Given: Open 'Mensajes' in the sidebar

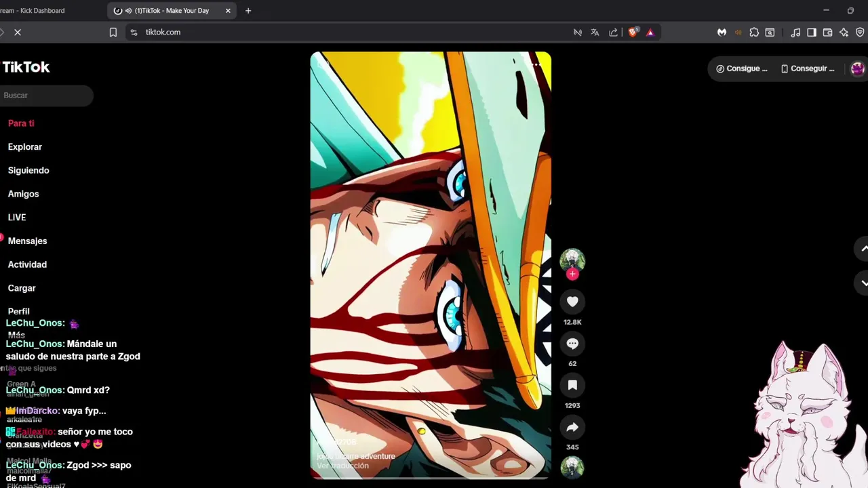Looking at the screenshot, I should click(x=27, y=241).
